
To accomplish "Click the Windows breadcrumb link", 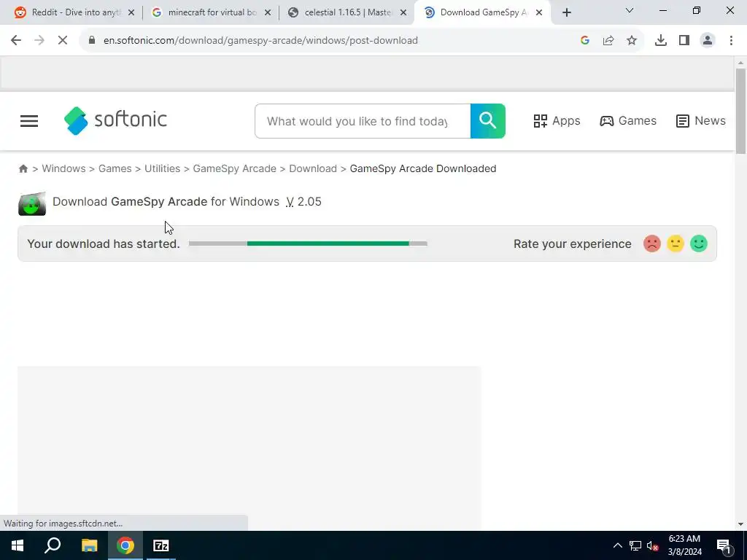I will 63,168.
